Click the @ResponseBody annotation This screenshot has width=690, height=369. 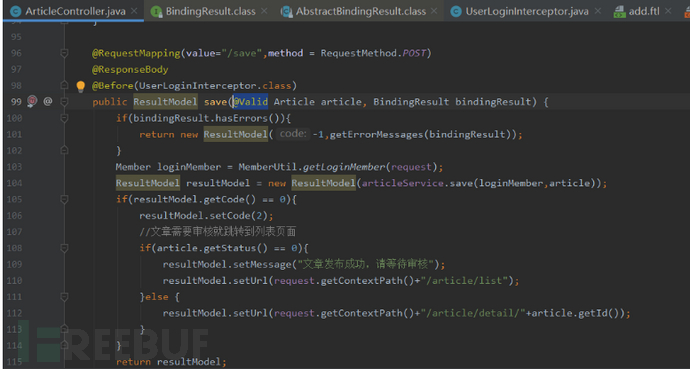[x=130, y=69]
